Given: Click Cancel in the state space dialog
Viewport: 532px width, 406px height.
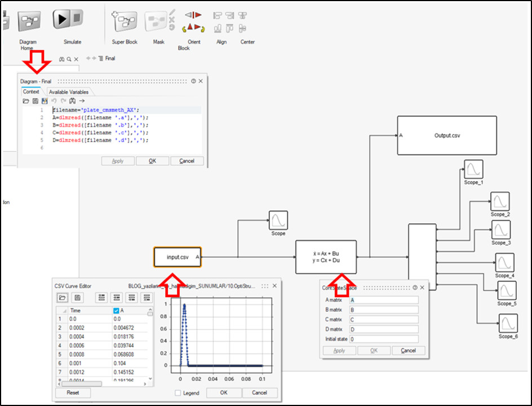Looking at the screenshot, I should tap(408, 350).
